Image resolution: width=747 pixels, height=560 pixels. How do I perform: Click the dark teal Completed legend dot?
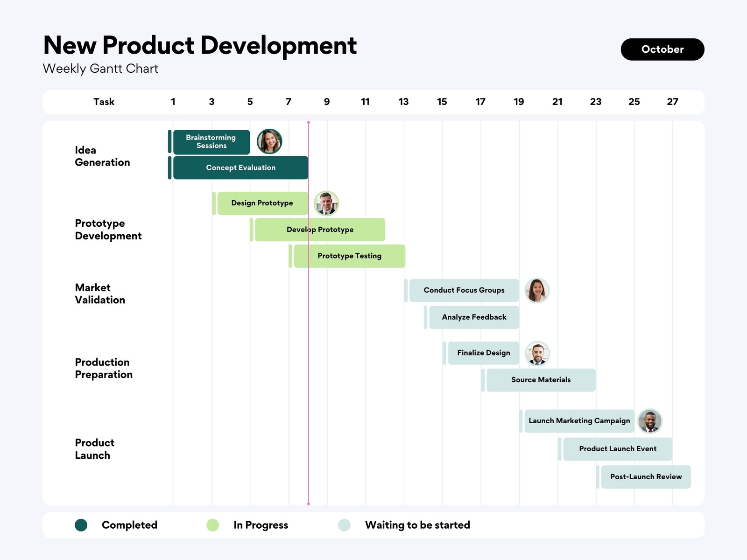coord(81,525)
